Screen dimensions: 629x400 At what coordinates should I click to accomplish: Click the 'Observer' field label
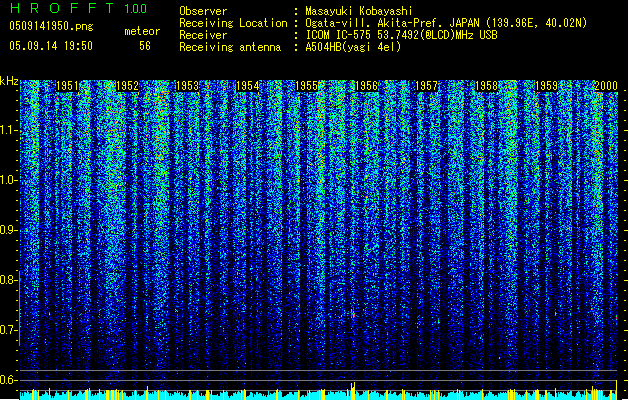click(x=203, y=11)
